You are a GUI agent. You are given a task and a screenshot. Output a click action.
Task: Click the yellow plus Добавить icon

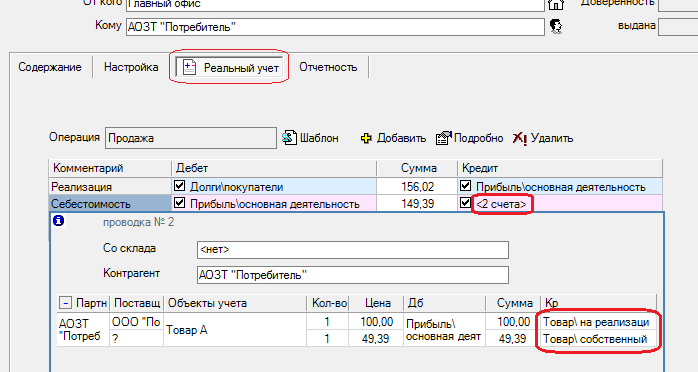(x=366, y=138)
